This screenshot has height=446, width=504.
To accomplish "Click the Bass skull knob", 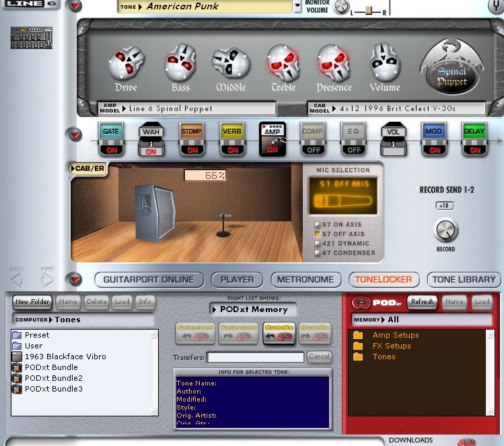I will pos(180,62).
